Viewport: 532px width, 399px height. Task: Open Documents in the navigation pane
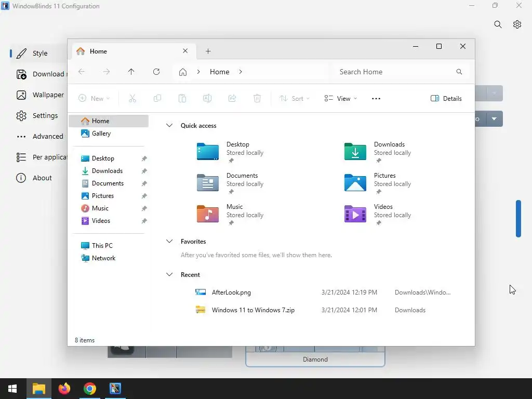(x=109, y=183)
